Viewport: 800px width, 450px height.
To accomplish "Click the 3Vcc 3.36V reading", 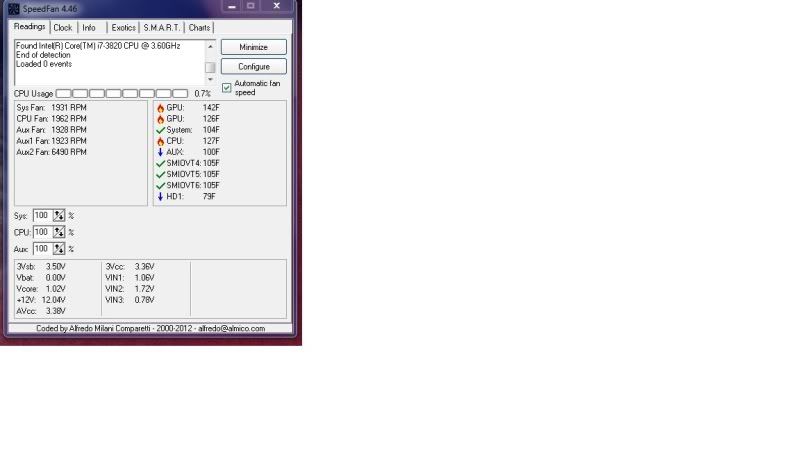I will click(x=130, y=267).
